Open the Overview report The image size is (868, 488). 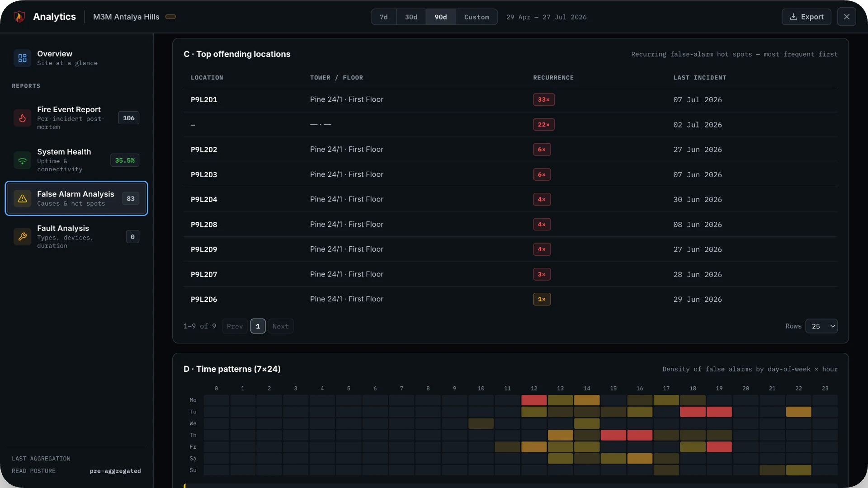click(x=76, y=58)
